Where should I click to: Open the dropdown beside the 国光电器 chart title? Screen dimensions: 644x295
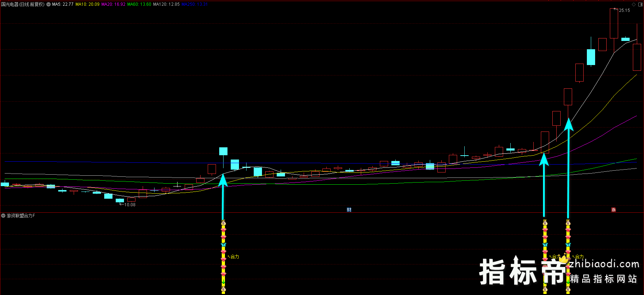[x=49, y=4]
